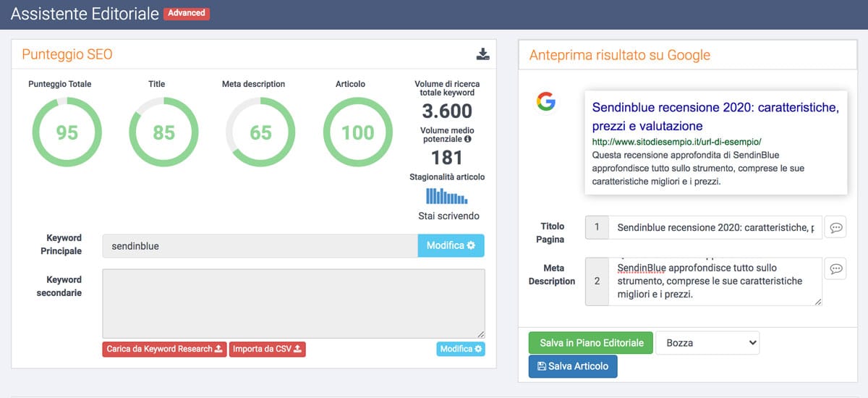Click the Title 85 score gauge
Image resolution: width=868 pixels, height=398 pixels.
(163, 132)
